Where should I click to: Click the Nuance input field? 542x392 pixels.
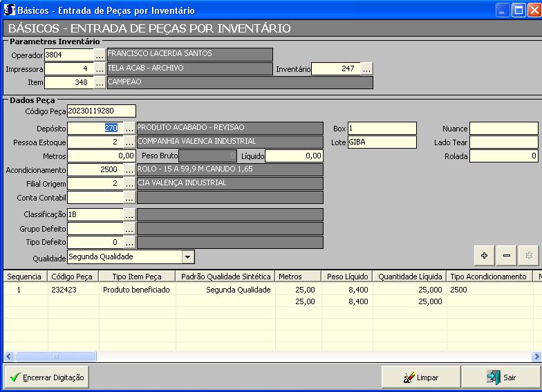tap(503, 129)
